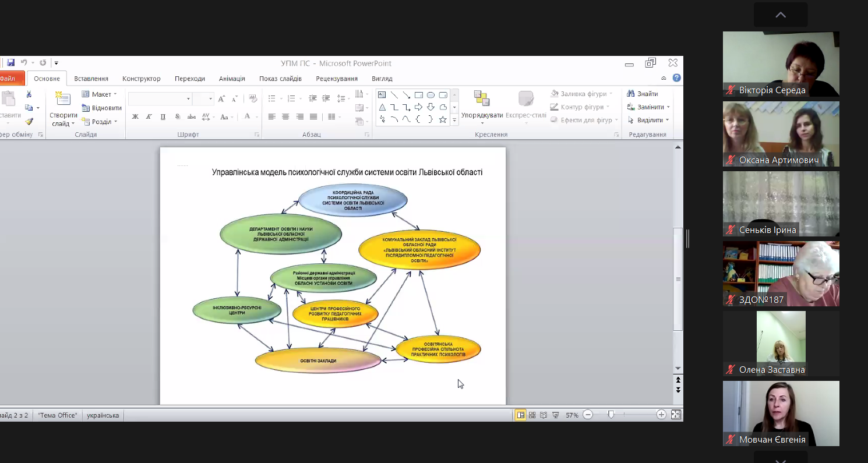
Task: Click the PowerPoint help question mark icon
Action: click(676, 78)
